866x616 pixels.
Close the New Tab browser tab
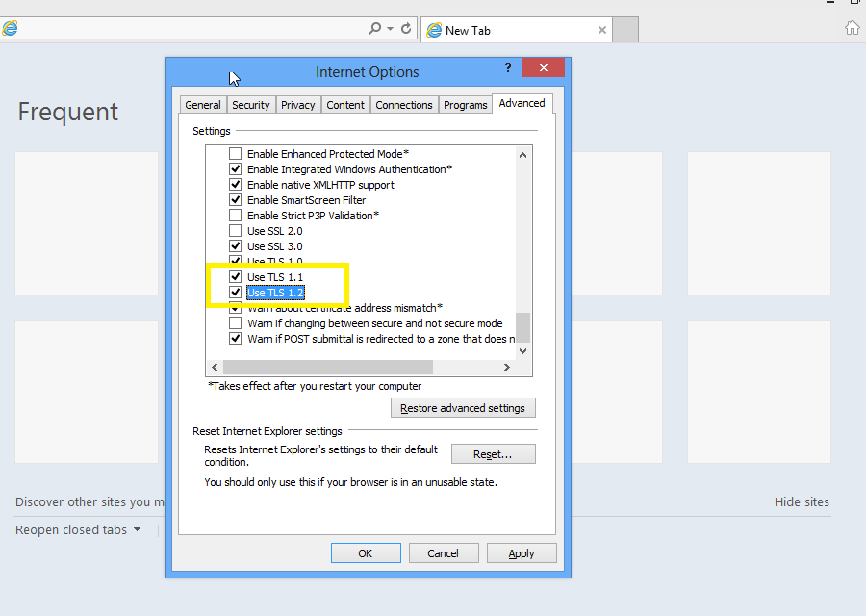tap(602, 30)
